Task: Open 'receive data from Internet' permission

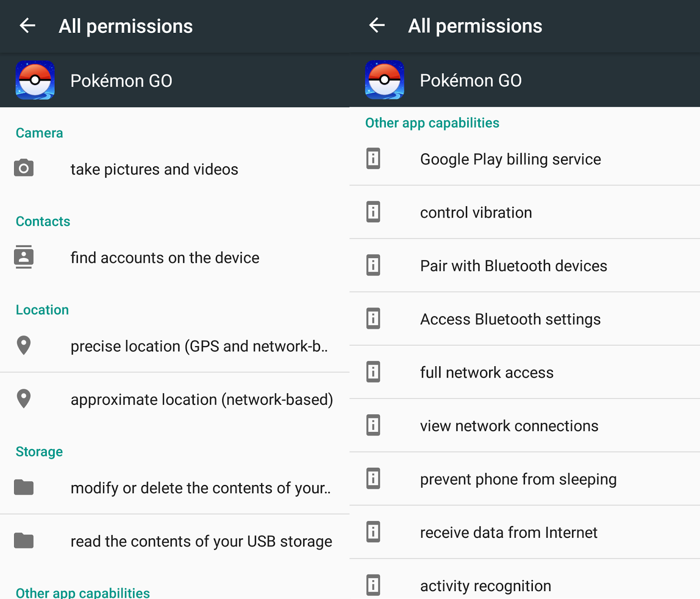Action: point(509,532)
